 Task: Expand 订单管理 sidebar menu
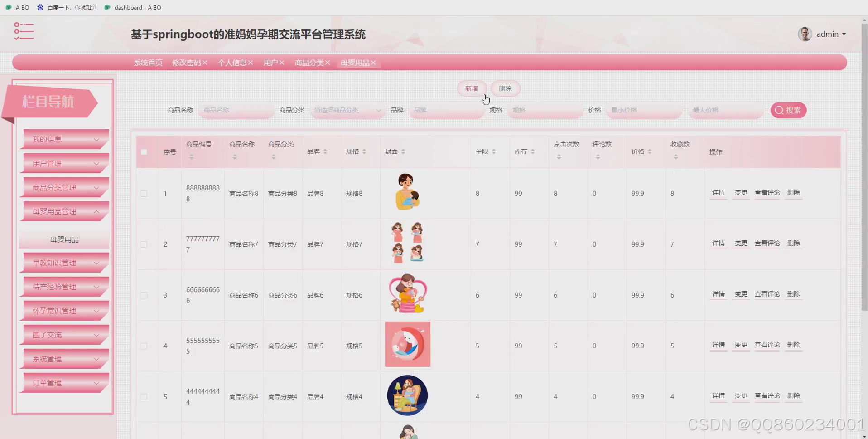(64, 383)
